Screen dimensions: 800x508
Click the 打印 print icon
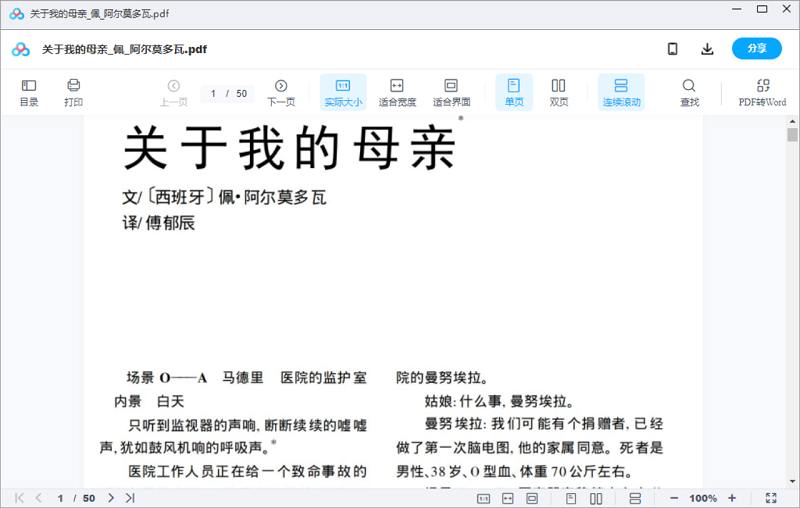coord(73,92)
